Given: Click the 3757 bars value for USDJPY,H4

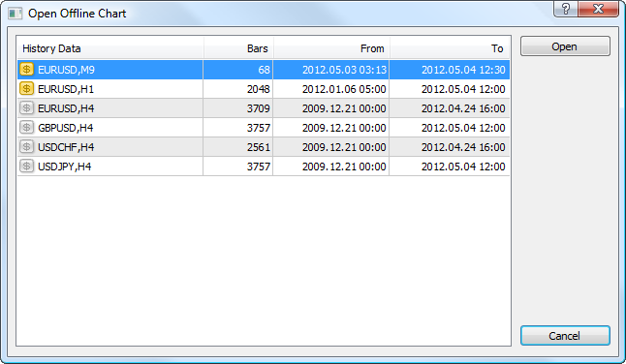Looking at the screenshot, I should pos(259,167).
